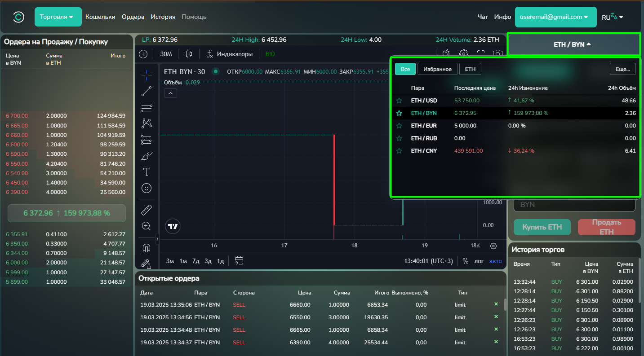The width and height of the screenshot is (644, 356).
Task: Collapse the ETH / BYN pair selector
Action: (x=573, y=44)
